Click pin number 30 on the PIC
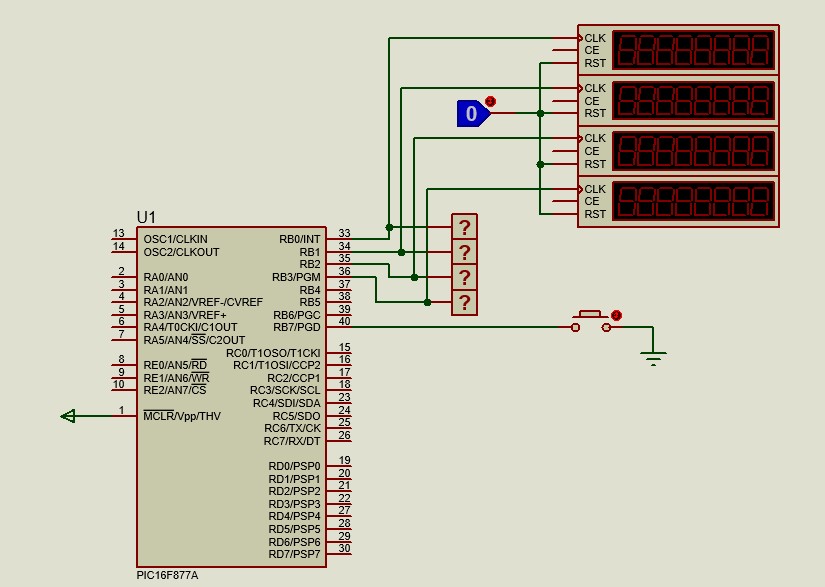The image size is (825, 587). [344, 548]
